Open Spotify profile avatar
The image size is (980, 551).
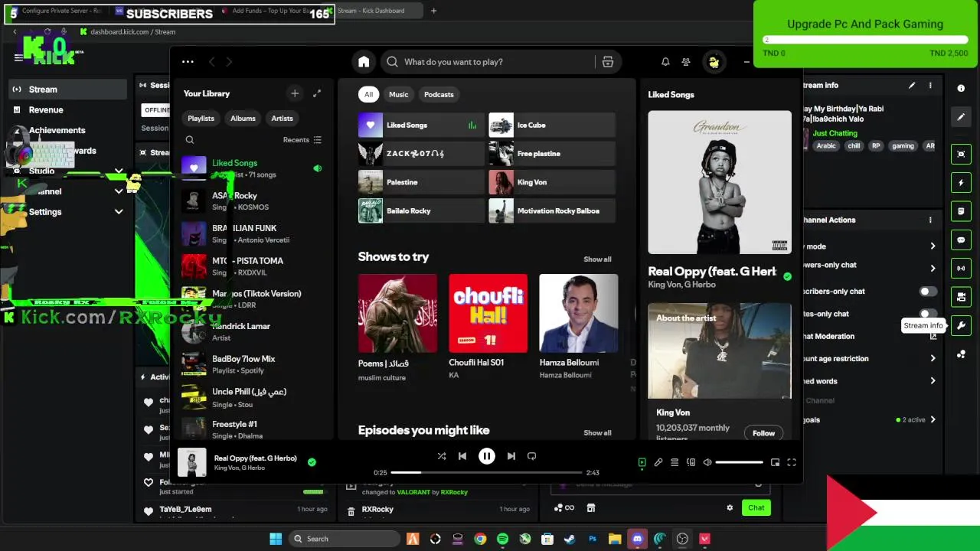714,62
